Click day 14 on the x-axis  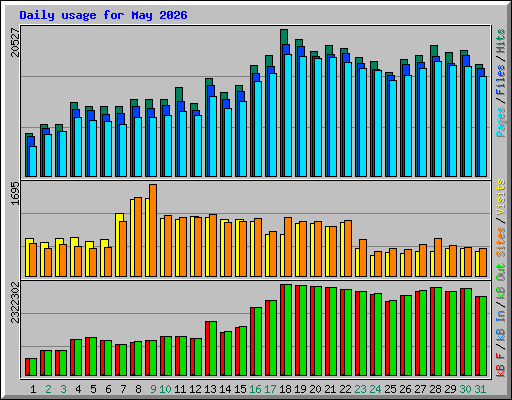225,389
